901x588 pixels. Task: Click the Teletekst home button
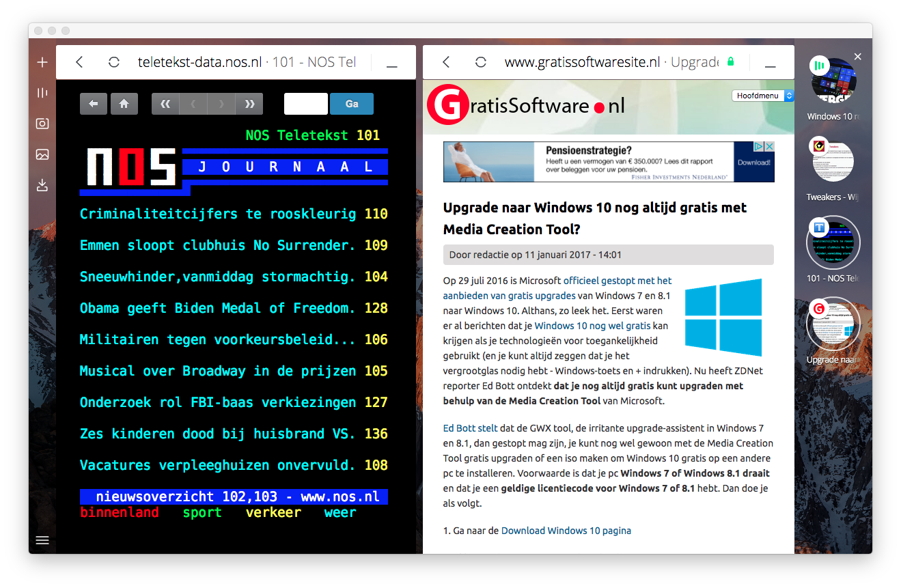coord(124,104)
